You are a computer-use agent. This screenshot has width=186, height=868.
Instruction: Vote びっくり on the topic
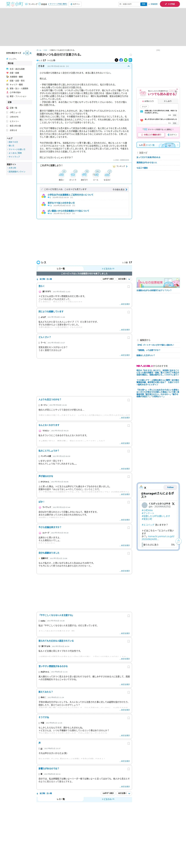point(73,175)
